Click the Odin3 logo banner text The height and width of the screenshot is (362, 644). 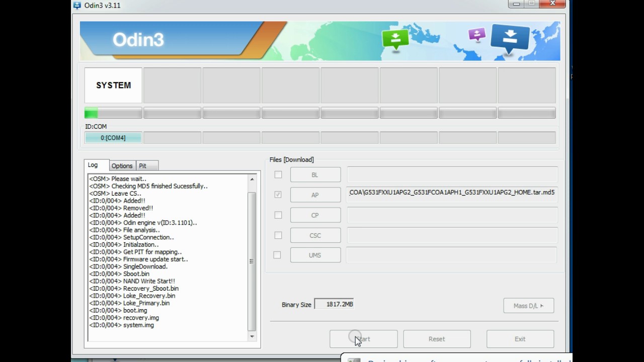point(138,40)
